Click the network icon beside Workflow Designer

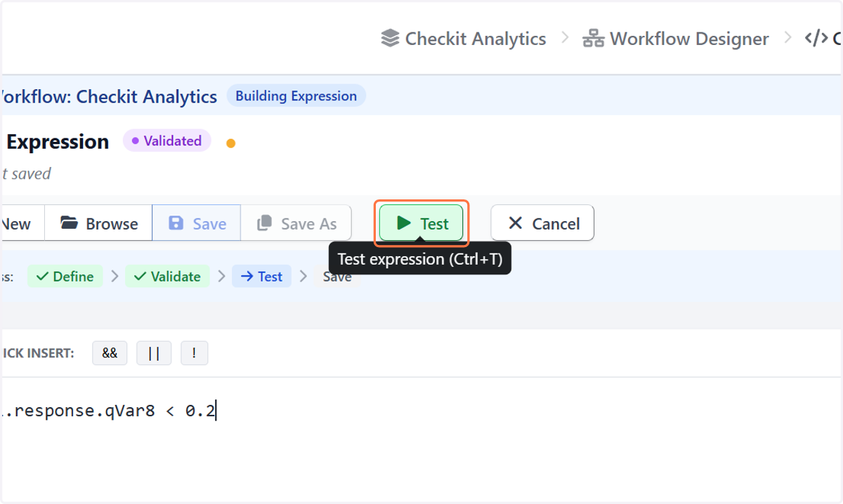pyautogui.click(x=594, y=39)
